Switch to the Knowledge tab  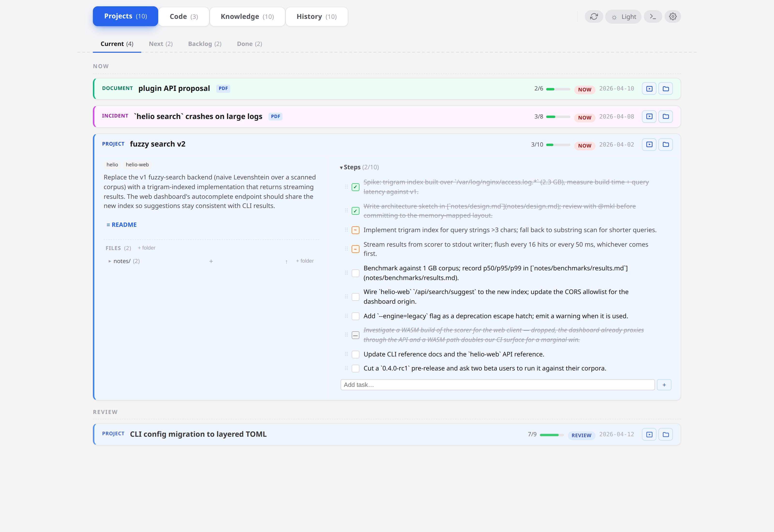[247, 17]
